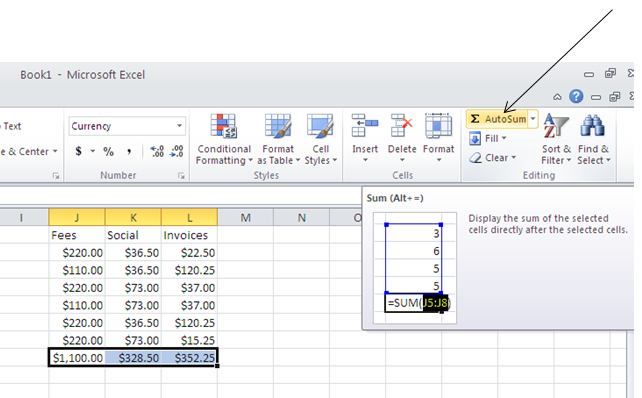Open Alignment group dialog launcher

pyautogui.click(x=55, y=176)
